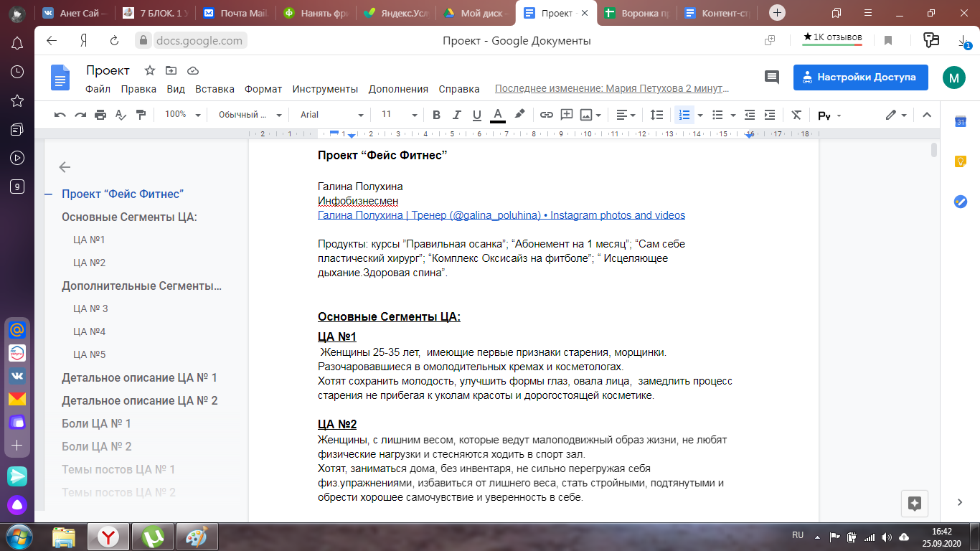980x551 pixels.
Task: Toggle the numbered list
Action: click(x=684, y=115)
